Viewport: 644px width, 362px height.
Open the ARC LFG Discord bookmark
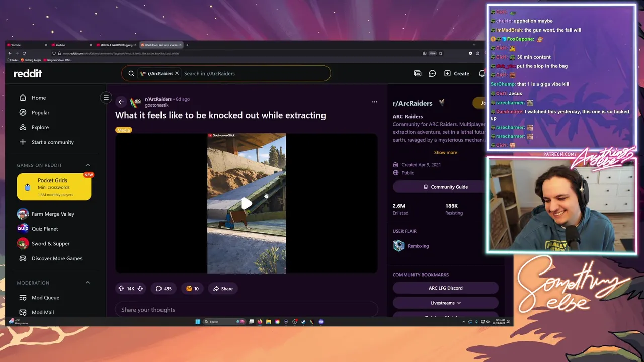tap(445, 288)
